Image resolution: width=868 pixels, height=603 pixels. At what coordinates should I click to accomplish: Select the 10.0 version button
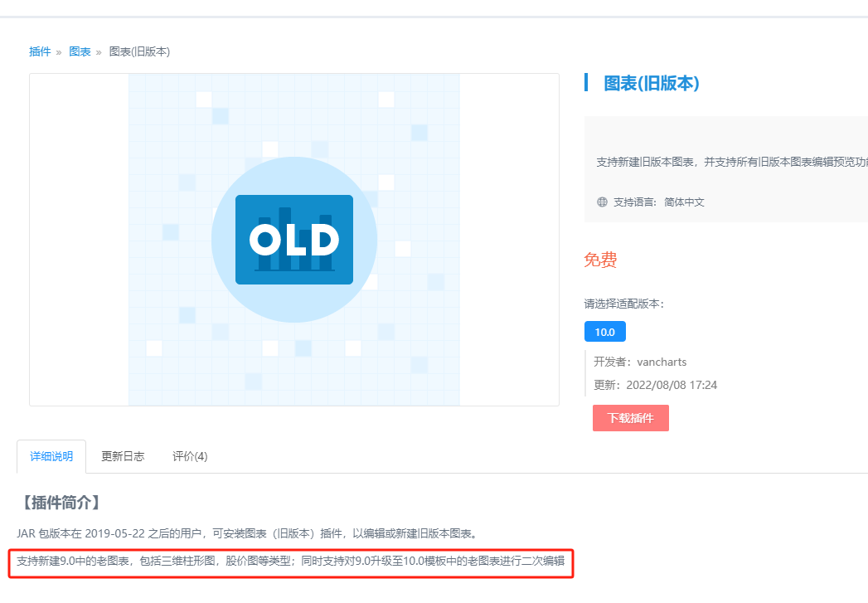pyautogui.click(x=605, y=332)
